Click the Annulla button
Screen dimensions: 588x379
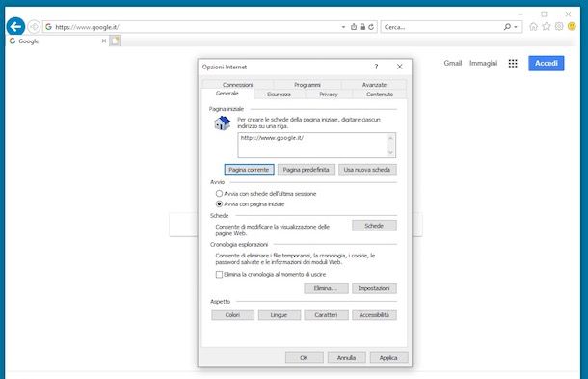(x=346, y=358)
